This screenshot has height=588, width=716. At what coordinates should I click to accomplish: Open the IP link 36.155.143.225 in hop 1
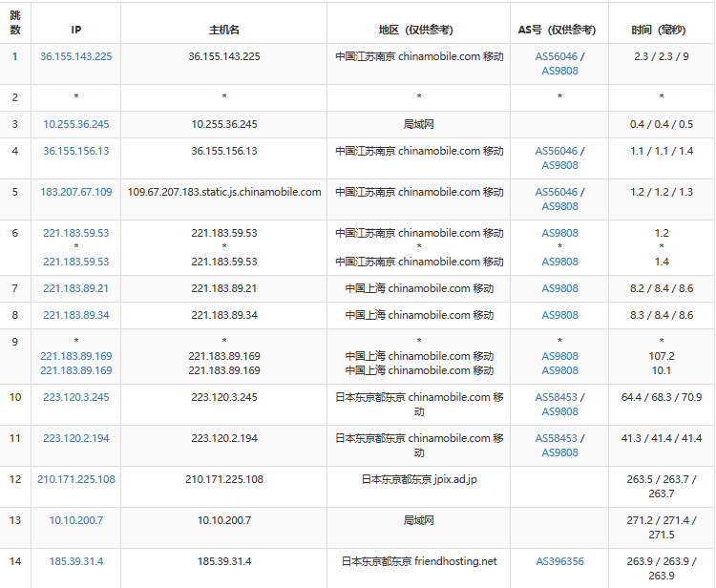pyautogui.click(x=75, y=56)
